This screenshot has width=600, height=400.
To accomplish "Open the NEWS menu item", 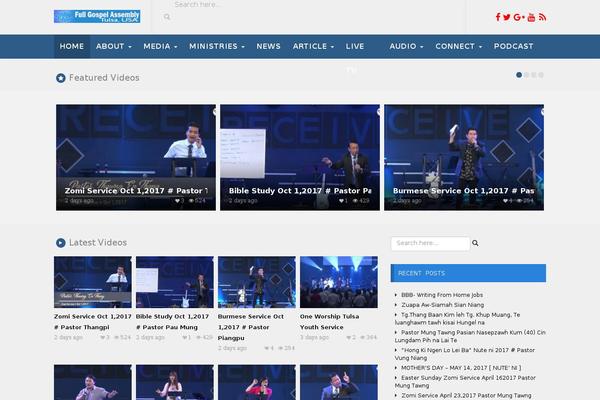I will 268,46.
